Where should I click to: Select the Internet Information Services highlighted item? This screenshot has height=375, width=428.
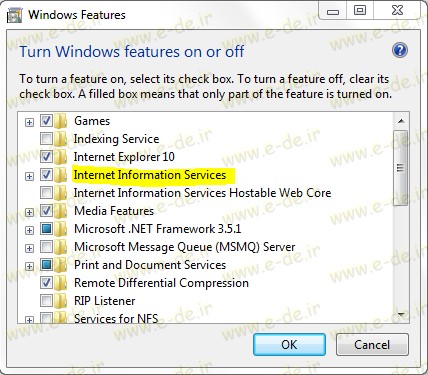[150, 175]
